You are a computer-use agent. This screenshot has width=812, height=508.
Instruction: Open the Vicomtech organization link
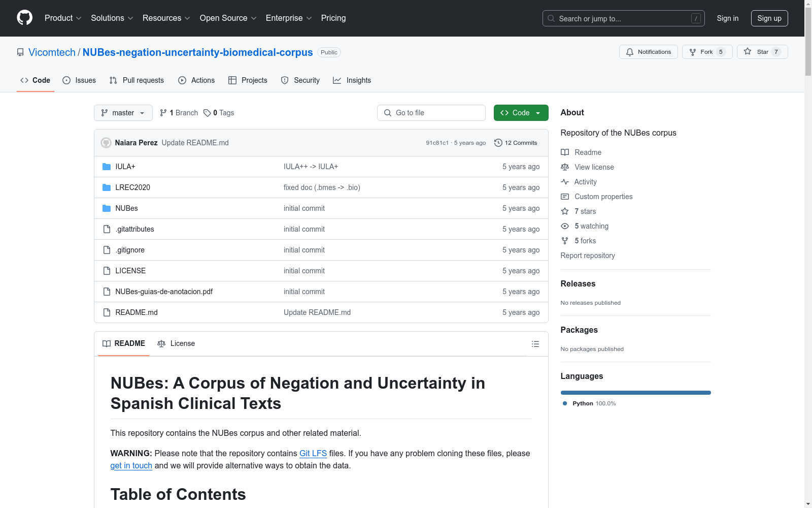pyautogui.click(x=52, y=52)
